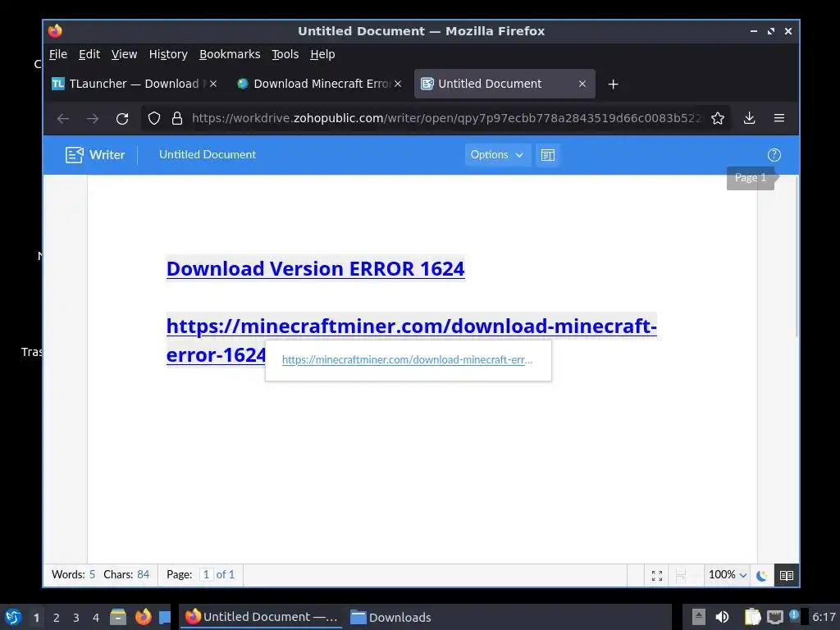Click the 6:17 clock

tap(824, 617)
